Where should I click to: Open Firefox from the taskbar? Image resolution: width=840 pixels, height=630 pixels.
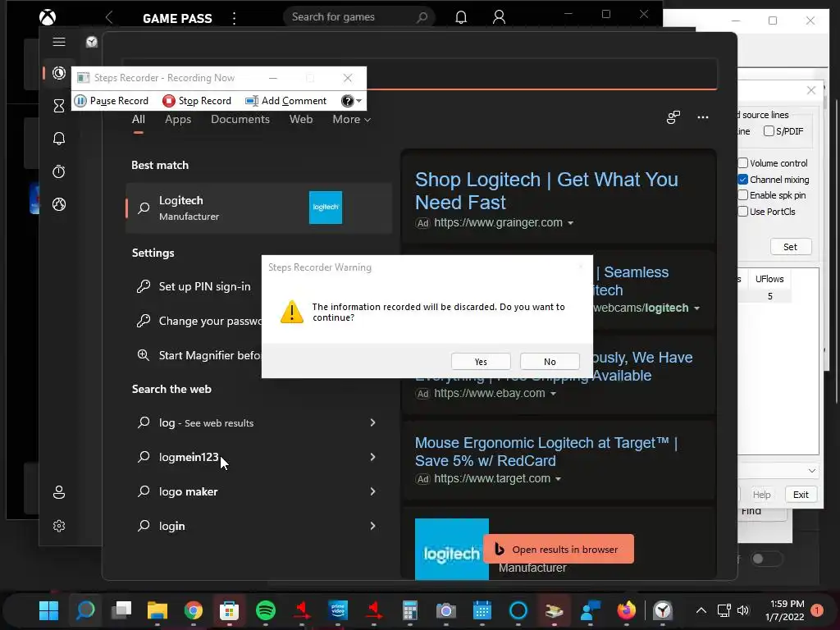[x=626, y=610]
